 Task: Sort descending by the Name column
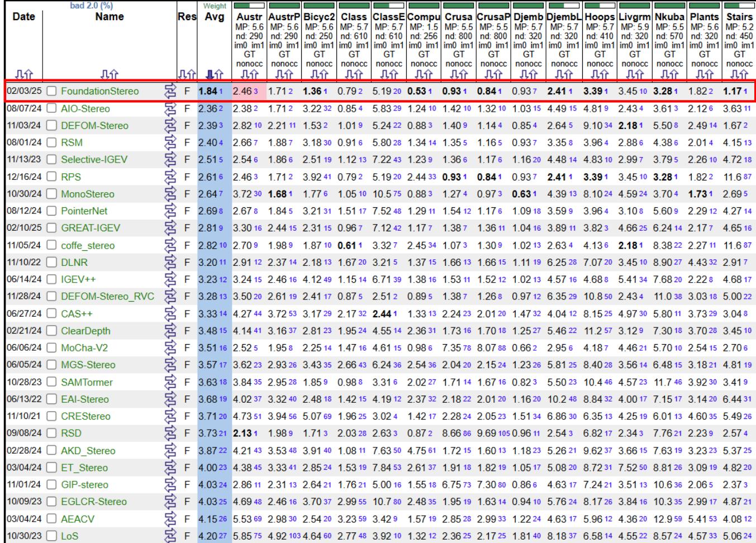click(103, 74)
